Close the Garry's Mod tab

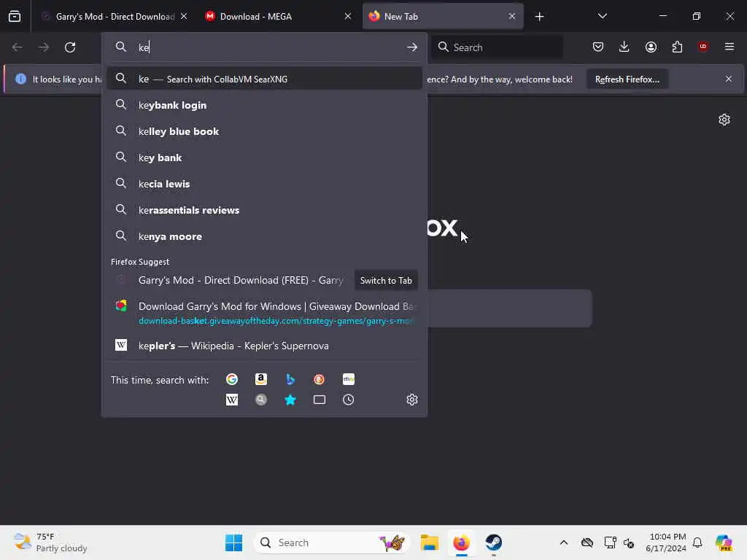pos(184,16)
